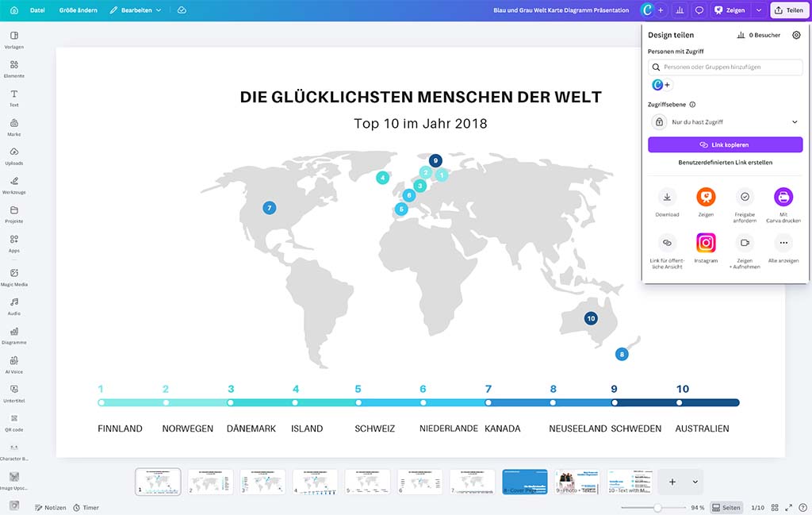Image resolution: width=812 pixels, height=515 pixels.
Task: Click the cloud save status icon
Action: (x=182, y=10)
